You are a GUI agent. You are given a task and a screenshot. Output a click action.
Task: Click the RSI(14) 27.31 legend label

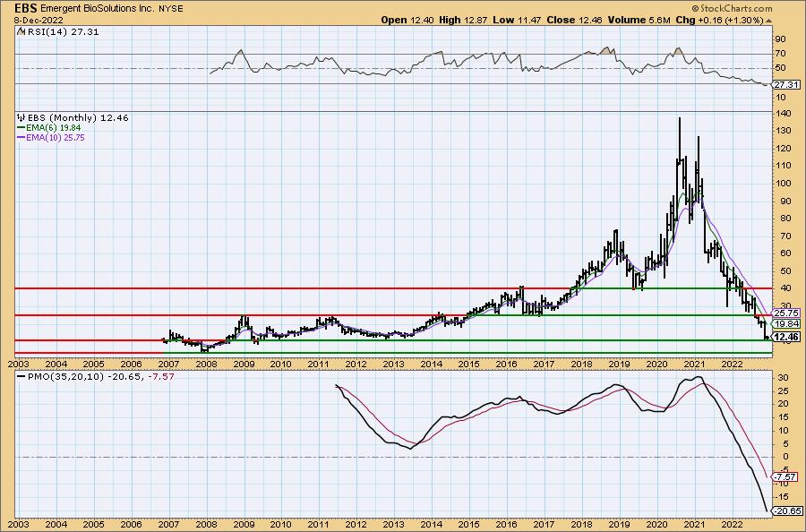coord(62,31)
